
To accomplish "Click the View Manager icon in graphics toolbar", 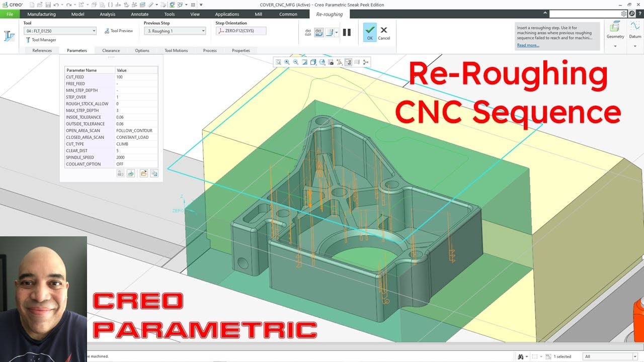I will point(331,62).
